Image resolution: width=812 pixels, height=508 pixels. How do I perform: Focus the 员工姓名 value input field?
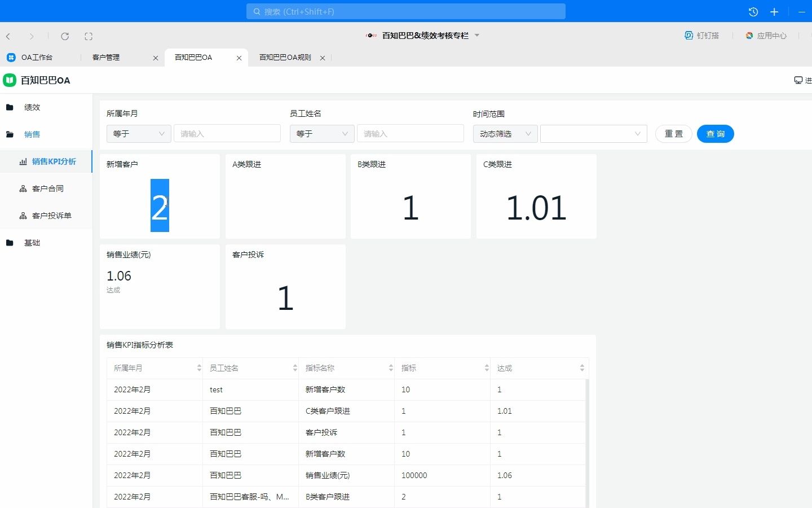point(411,134)
